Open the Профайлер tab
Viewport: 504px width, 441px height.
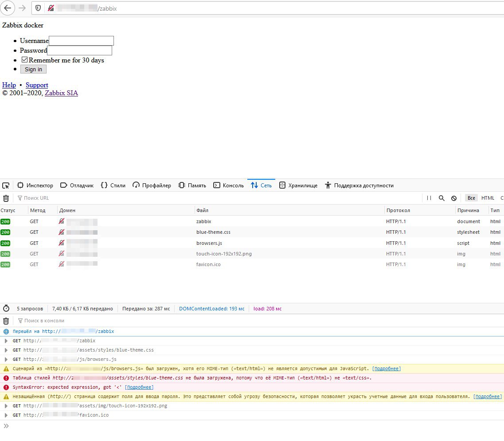[x=152, y=186]
